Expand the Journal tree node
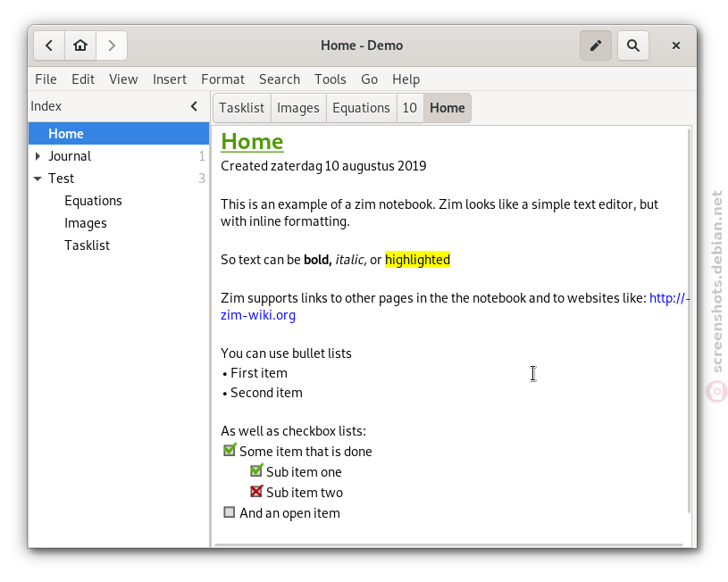 [38, 156]
